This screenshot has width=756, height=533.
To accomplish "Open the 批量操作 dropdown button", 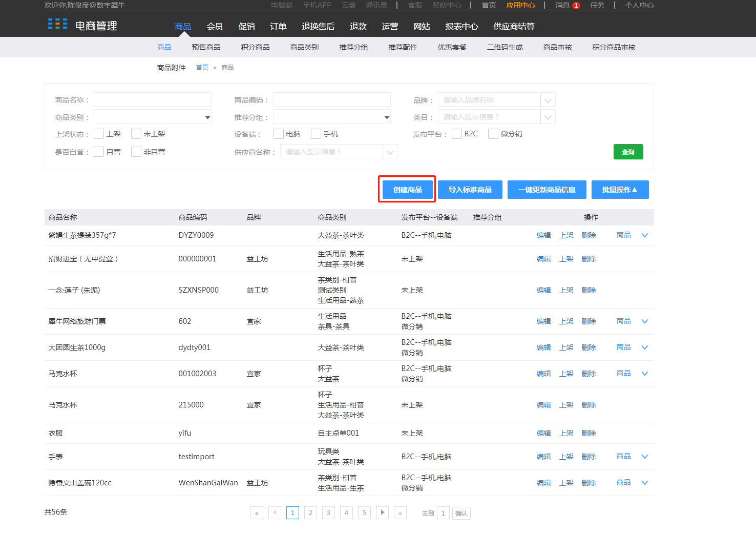I will [x=620, y=190].
